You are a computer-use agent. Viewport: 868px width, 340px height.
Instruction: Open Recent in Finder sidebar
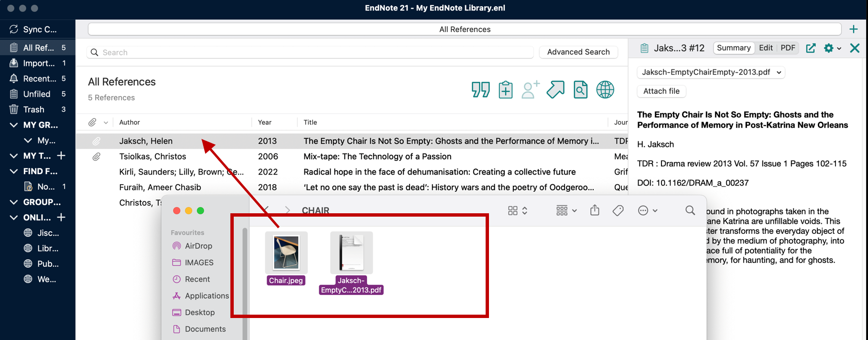[191, 279]
